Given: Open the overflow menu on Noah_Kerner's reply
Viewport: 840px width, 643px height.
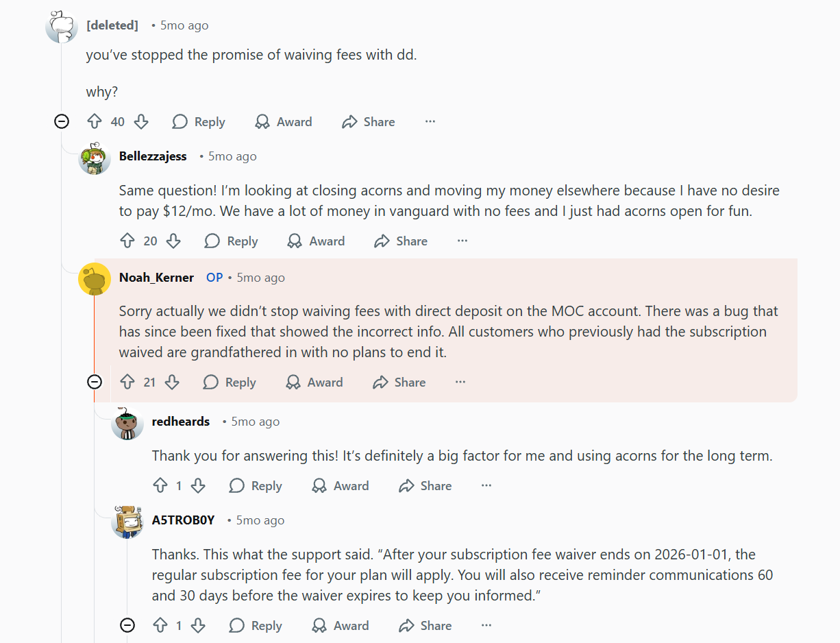Looking at the screenshot, I should [x=460, y=382].
